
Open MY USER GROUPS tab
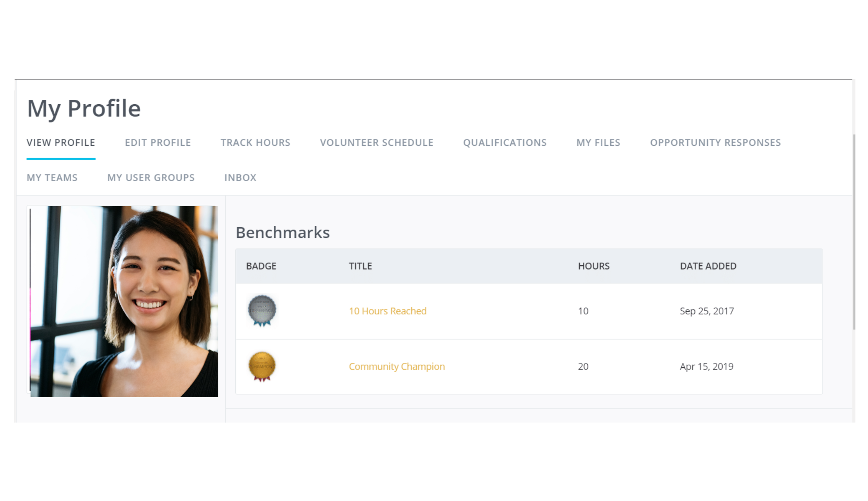point(151,177)
